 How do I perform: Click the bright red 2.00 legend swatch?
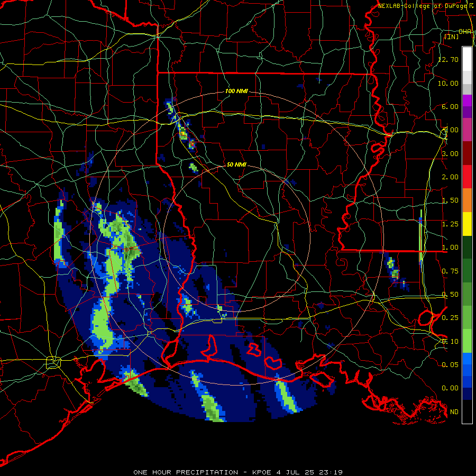point(467,177)
